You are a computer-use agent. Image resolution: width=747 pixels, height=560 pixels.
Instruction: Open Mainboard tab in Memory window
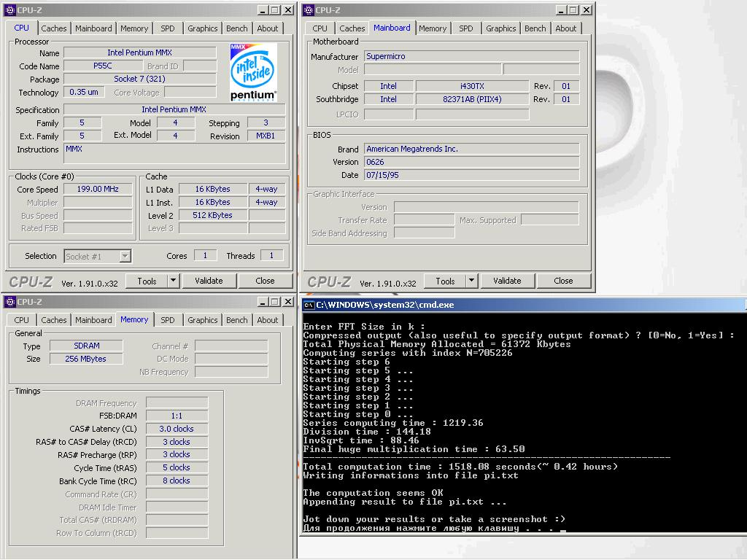point(93,320)
